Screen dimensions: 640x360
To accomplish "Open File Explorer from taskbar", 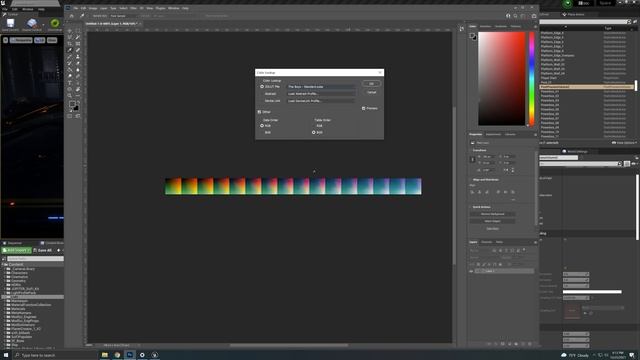I will [105, 355].
